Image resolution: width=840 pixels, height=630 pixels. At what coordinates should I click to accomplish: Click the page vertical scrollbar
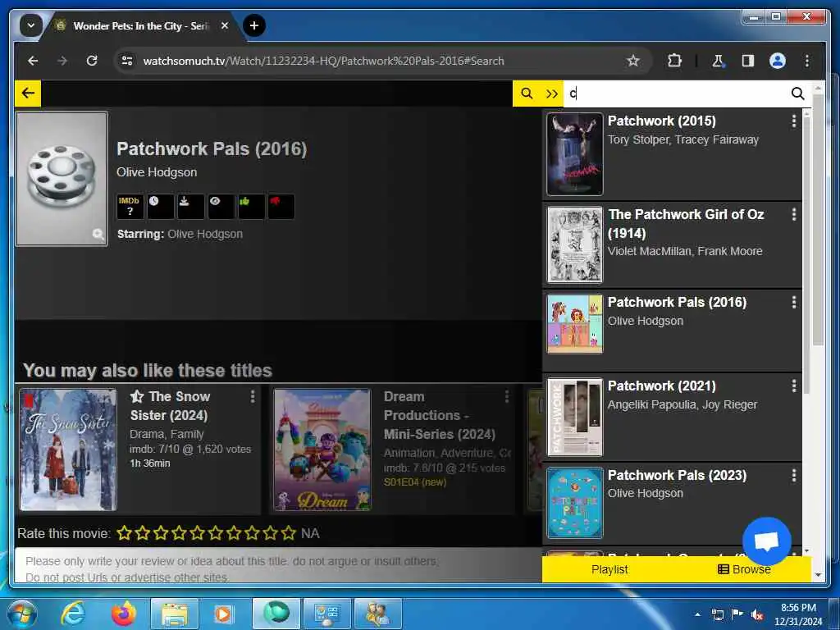[x=818, y=220]
